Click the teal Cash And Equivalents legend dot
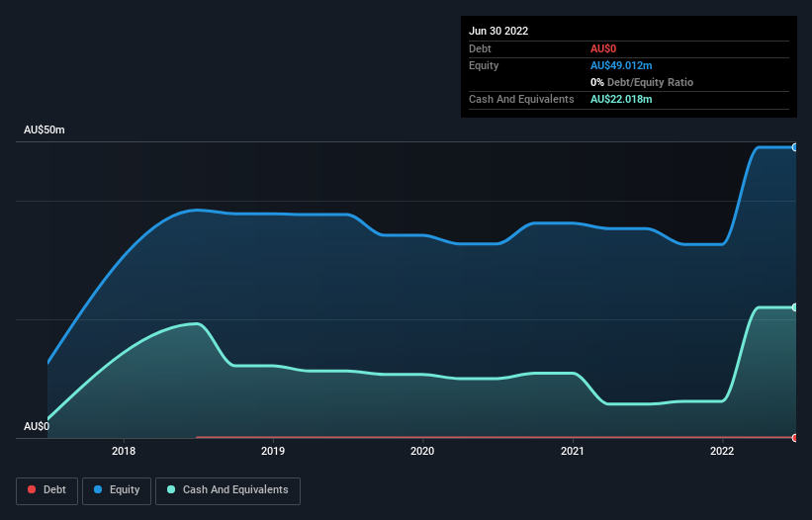Viewport: 812px width, 520px height. tap(171, 489)
